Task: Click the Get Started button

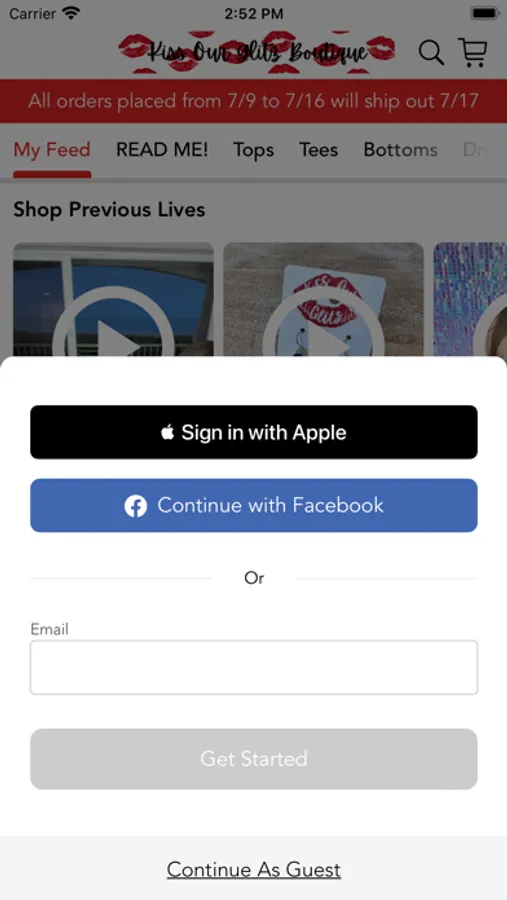Action: [254, 759]
